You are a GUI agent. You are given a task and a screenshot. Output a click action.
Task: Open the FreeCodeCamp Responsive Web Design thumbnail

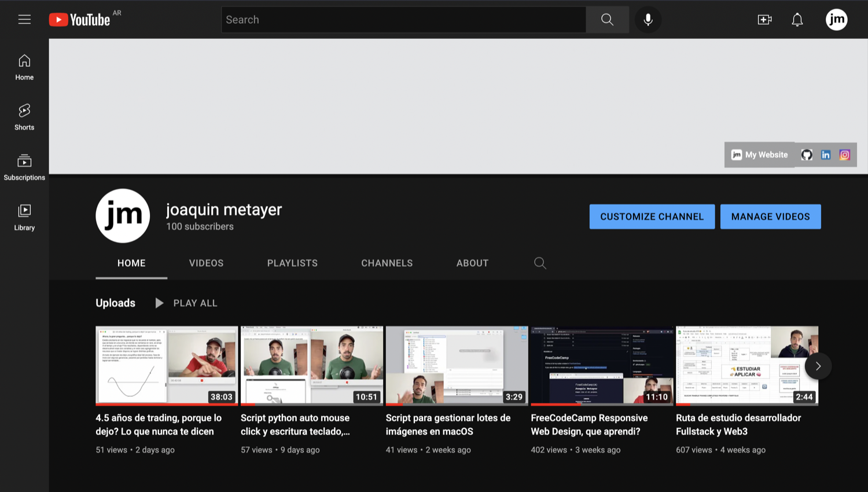602,365
